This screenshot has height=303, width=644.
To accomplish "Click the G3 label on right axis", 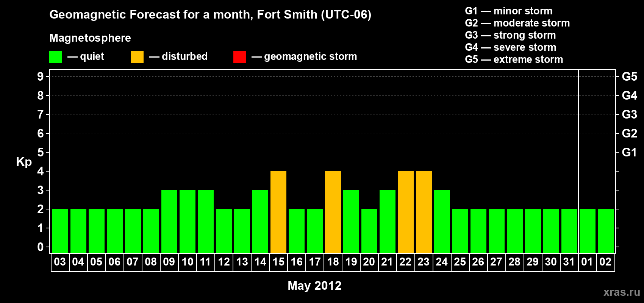I will [x=630, y=114].
